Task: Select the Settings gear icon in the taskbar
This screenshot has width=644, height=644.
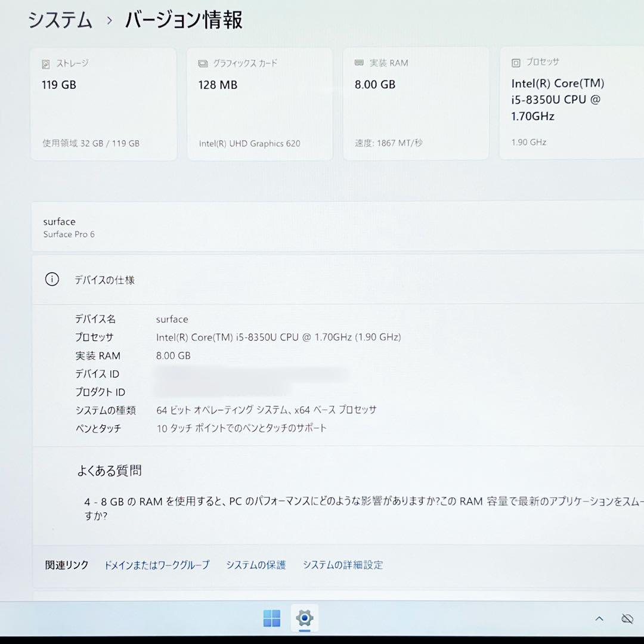Action: 304,618
